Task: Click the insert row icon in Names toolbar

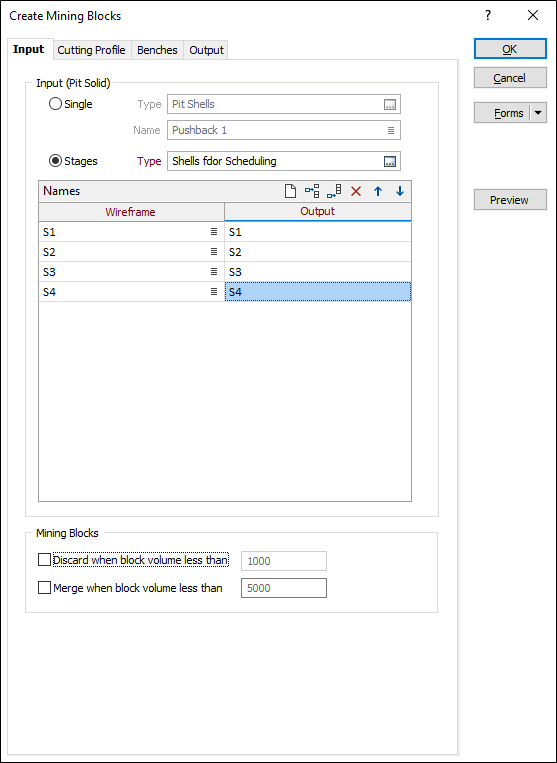Action: (x=312, y=191)
